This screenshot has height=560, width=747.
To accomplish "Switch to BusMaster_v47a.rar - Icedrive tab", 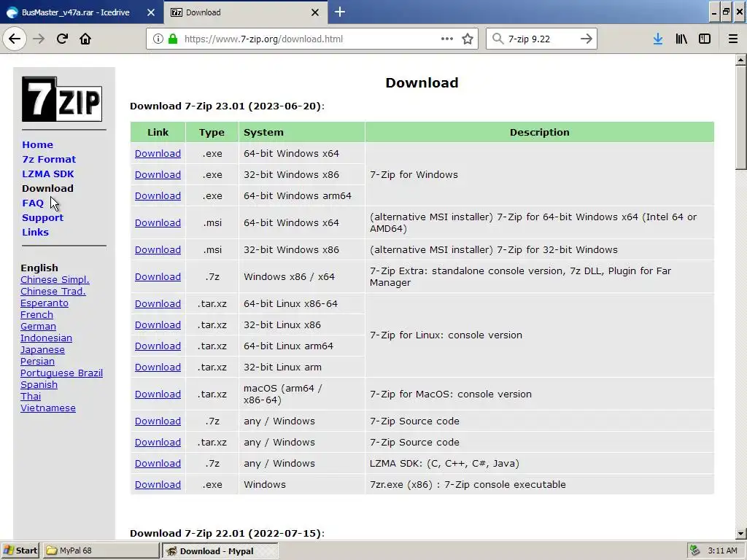I will click(75, 12).
